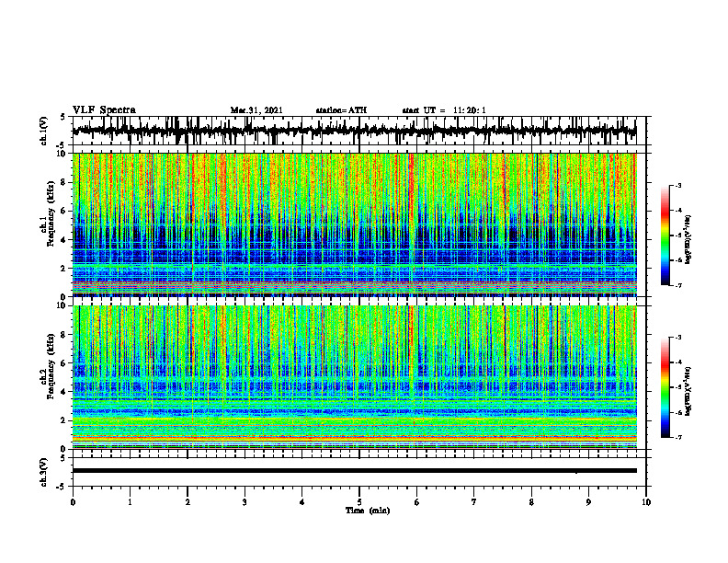Screen dimensions: 728x563
Task: Click the ch.2 Frequency (kHz) axis label
Action: (x=51, y=364)
